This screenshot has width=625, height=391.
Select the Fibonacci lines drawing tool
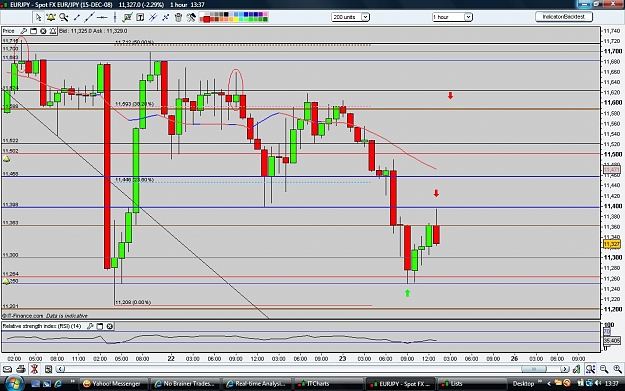[153, 17]
